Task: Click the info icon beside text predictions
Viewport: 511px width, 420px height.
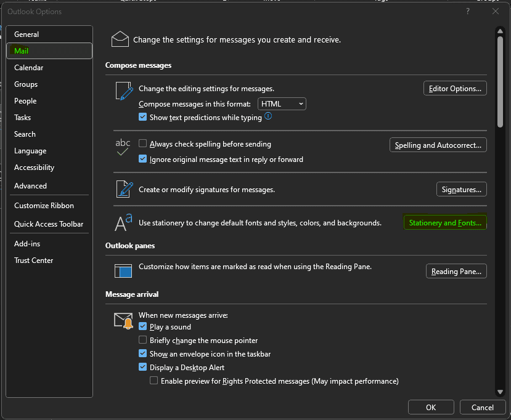Action: point(268,116)
